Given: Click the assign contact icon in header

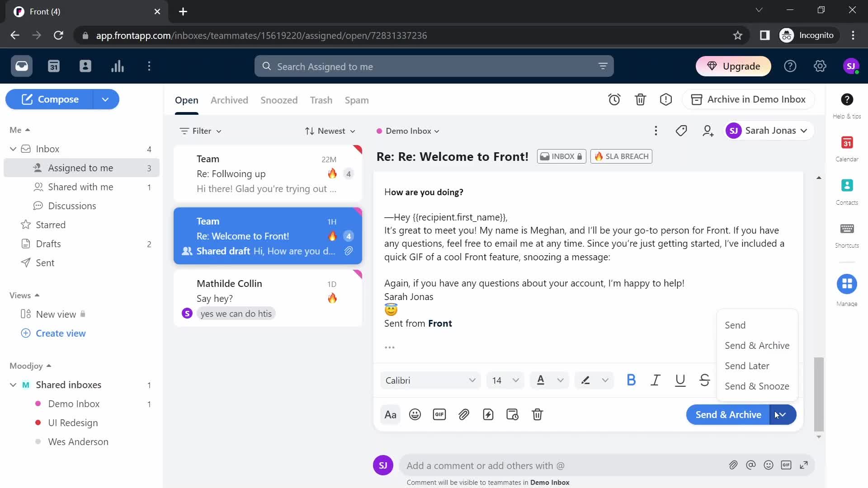Looking at the screenshot, I should [708, 131].
